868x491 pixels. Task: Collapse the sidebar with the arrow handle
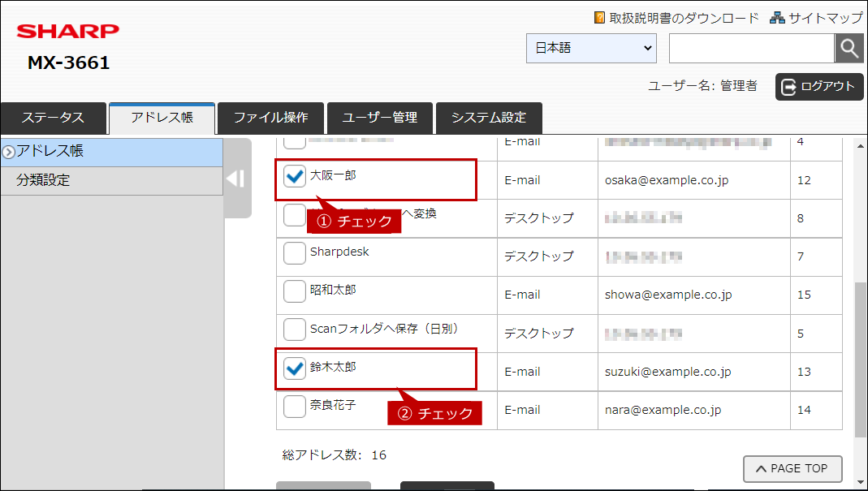(x=235, y=179)
